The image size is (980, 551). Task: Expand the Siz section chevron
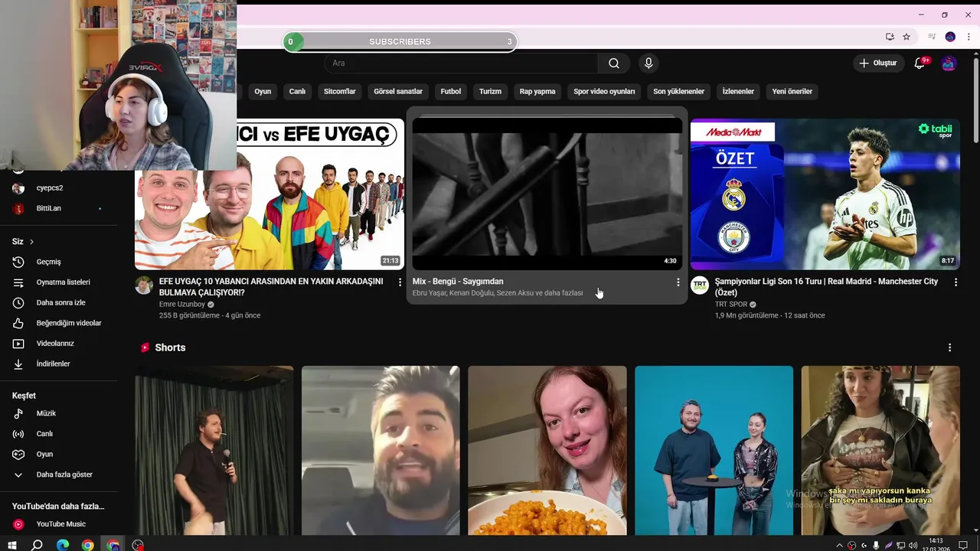point(31,242)
